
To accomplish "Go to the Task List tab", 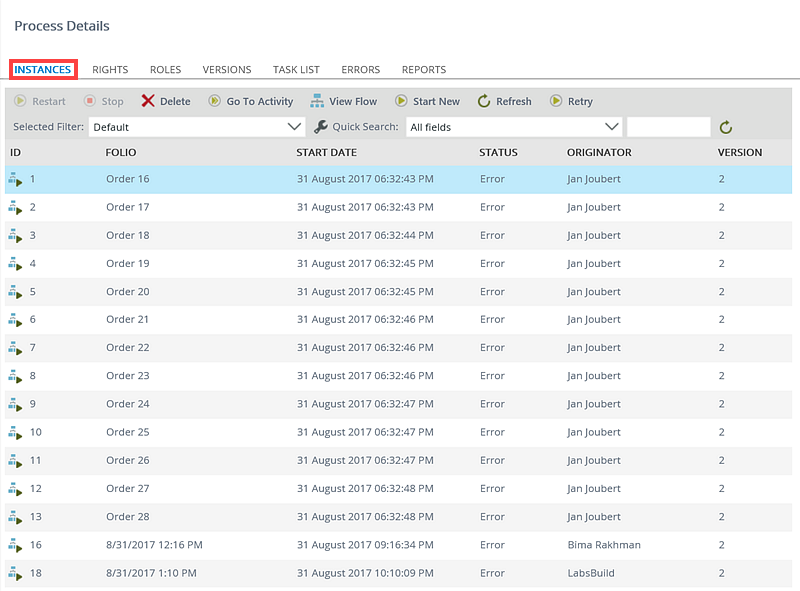I will [x=296, y=69].
